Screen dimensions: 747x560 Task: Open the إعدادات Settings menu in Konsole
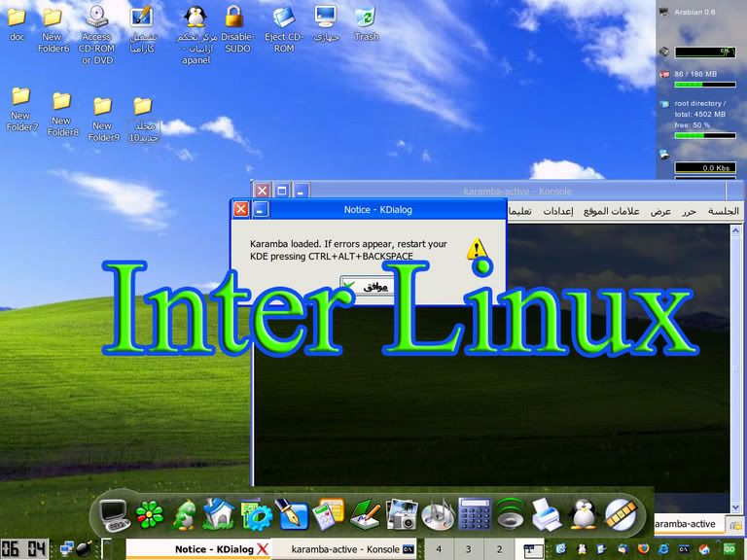click(x=558, y=211)
